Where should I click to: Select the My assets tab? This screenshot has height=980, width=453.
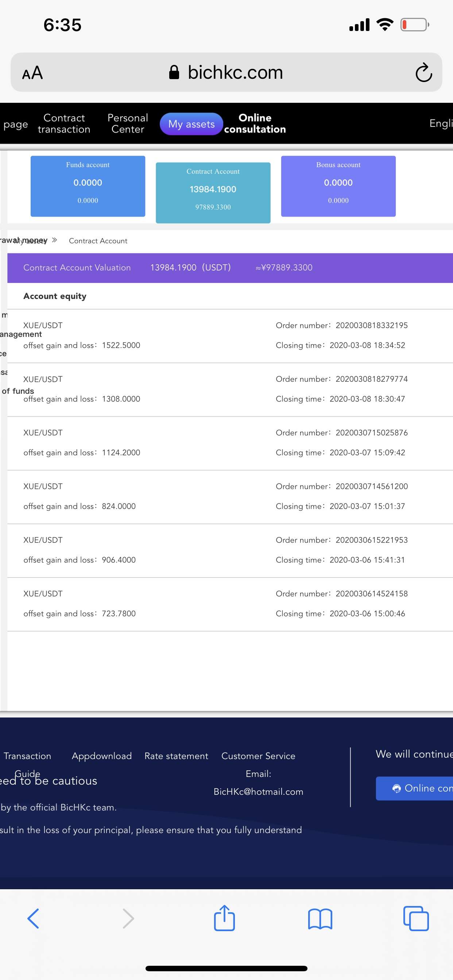pyautogui.click(x=191, y=124)
